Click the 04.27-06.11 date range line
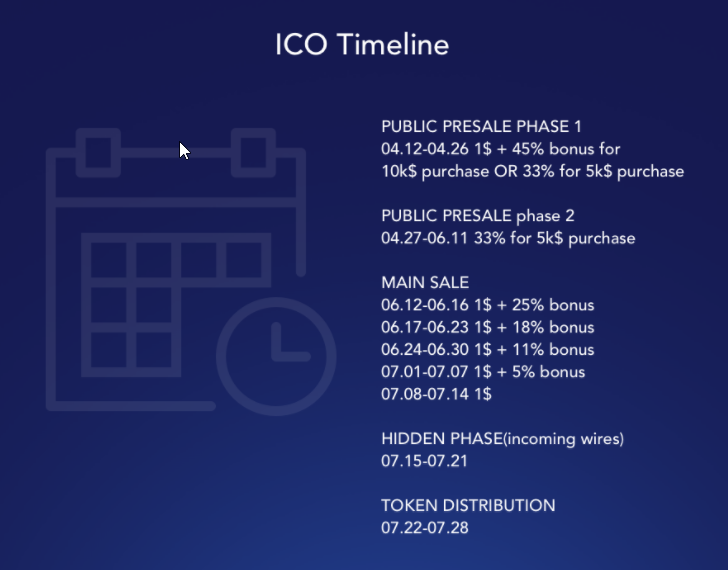The height and width of the screenshot is (570, 728). coord(508,238)
